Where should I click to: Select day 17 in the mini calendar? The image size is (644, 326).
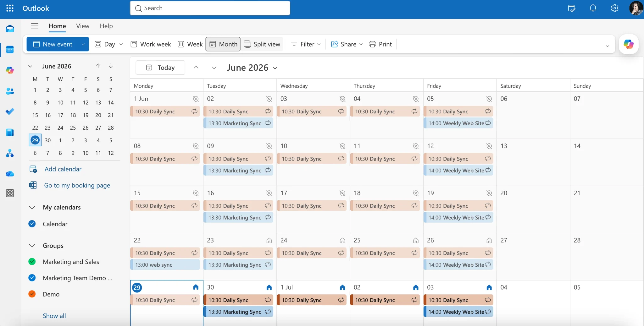click(60, 115)
